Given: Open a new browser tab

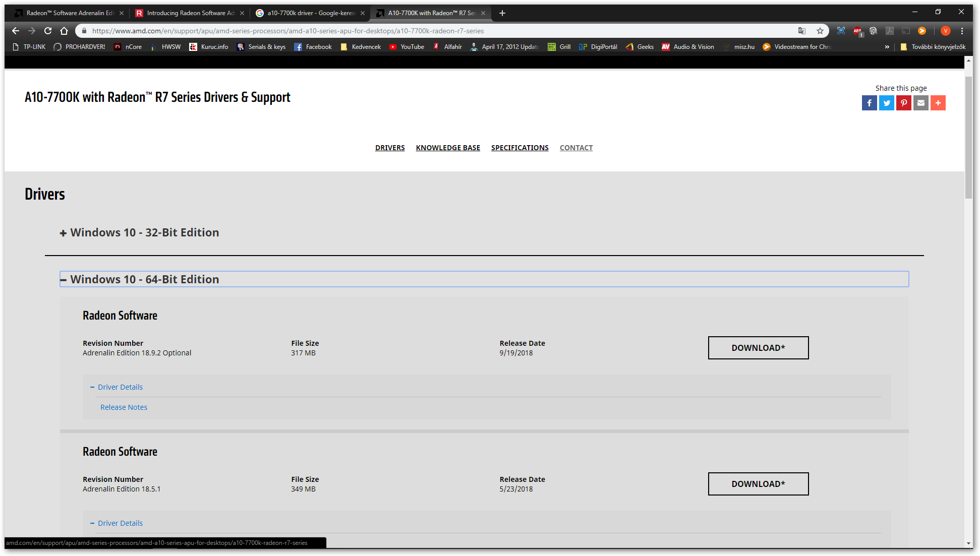Looking at the screenshot, I should coord(502,13).
